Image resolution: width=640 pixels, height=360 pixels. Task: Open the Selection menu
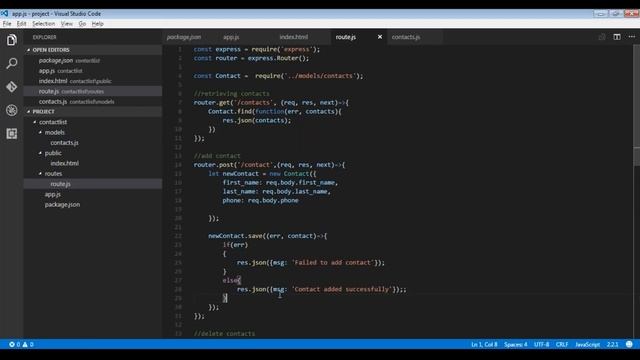pyautogui.click(x=44, y=24)
